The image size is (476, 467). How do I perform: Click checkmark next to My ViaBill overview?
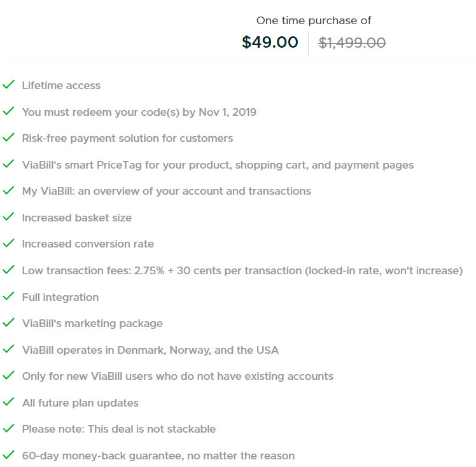point(8,190)
